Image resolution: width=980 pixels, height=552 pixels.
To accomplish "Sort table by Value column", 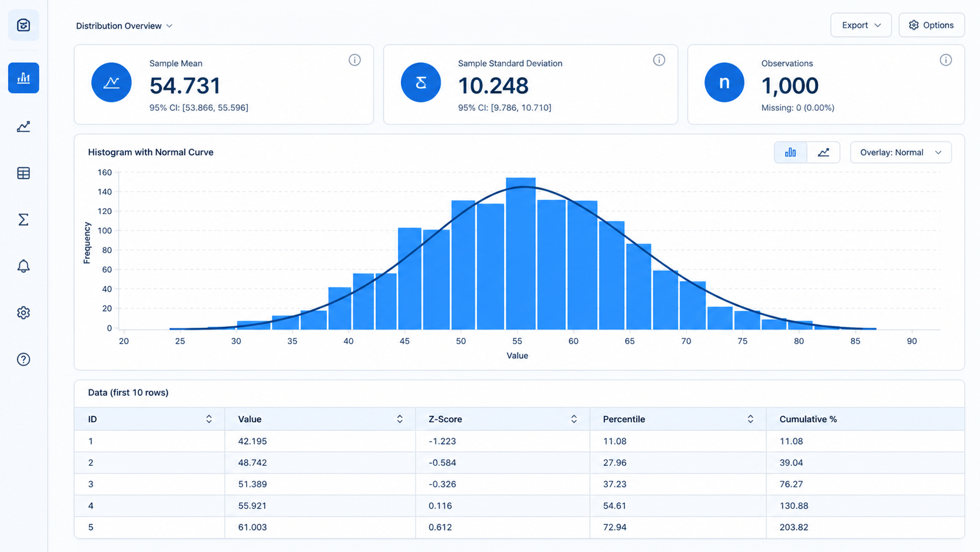I will pos(400,419).
